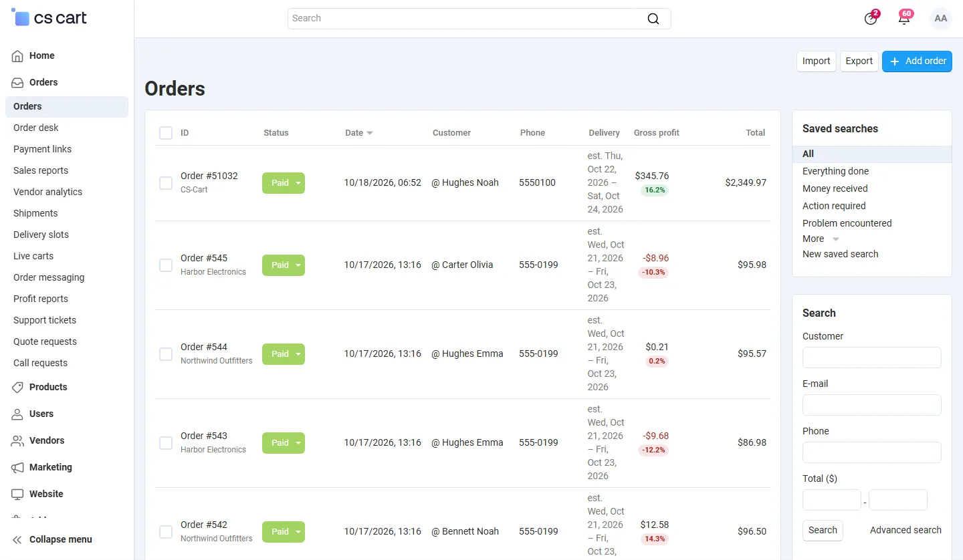Click the Home house icon
The image size is (963, 560).
coord(17,56)
